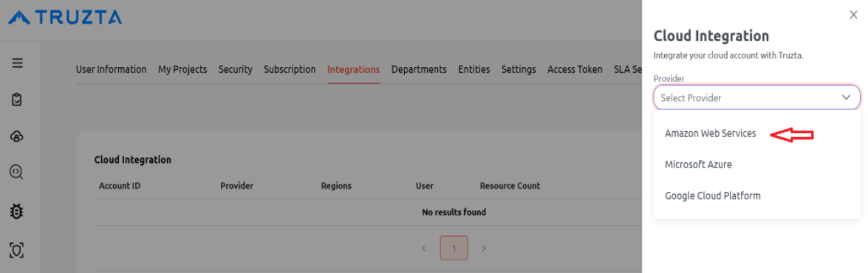This screenshot has width=868, height=273.
Task: Click the Account ID column header
Action: [120, 186]
